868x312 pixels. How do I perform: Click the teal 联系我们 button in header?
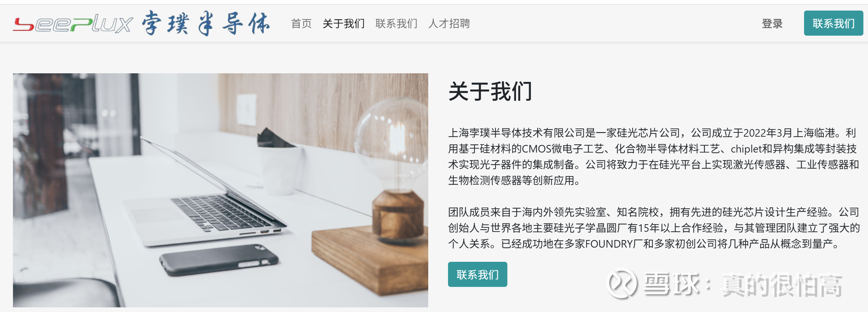[833, 23]
